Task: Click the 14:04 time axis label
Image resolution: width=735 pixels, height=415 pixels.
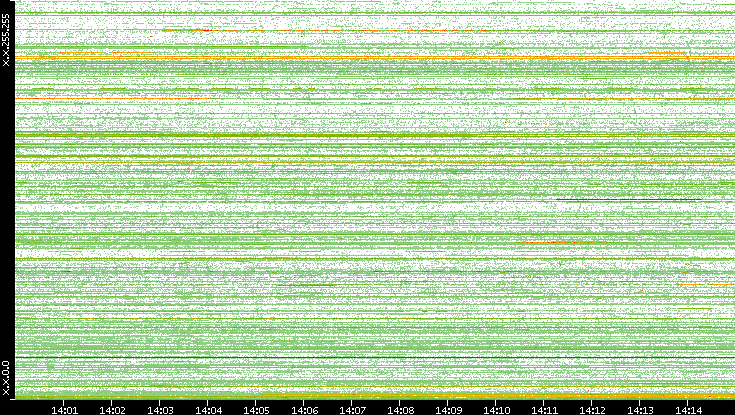Action: pos(209,410)
